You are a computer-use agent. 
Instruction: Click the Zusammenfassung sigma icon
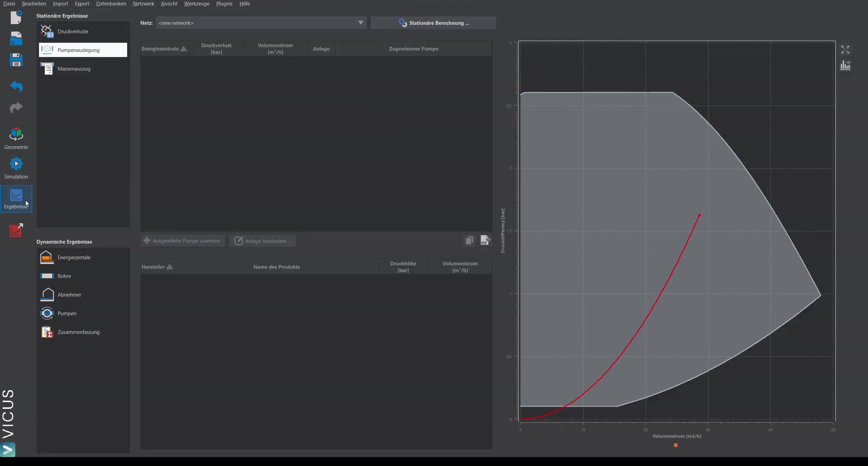coord(47,332)
